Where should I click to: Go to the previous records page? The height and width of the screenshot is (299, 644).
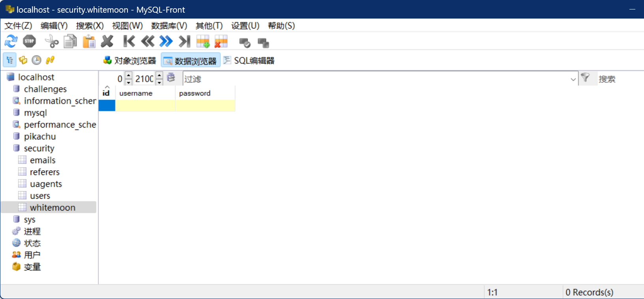pos(148,41)
